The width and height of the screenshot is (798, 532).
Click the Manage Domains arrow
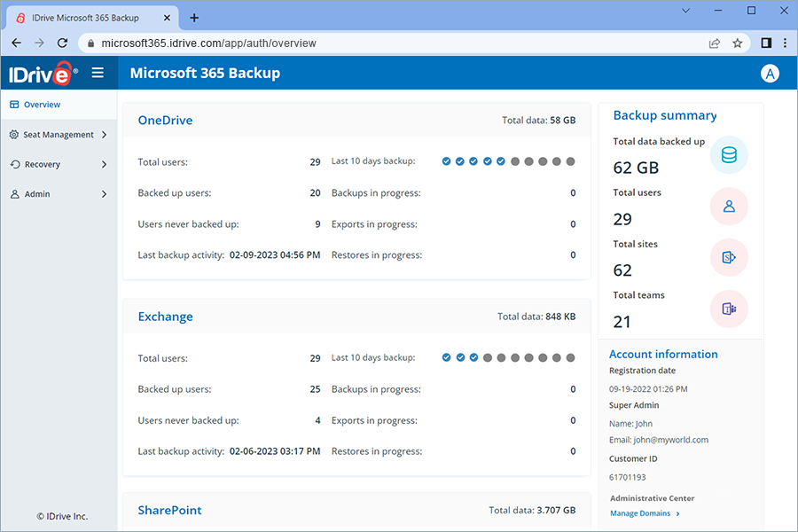[x=677, y=513]
